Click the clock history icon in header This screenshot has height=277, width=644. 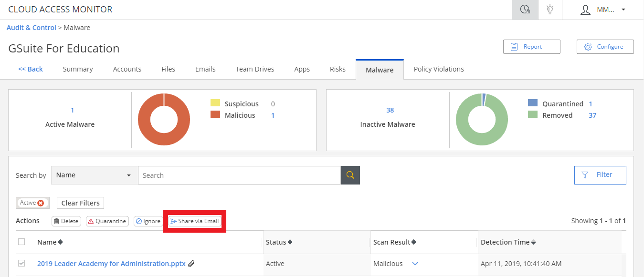(x=525, y=10)
